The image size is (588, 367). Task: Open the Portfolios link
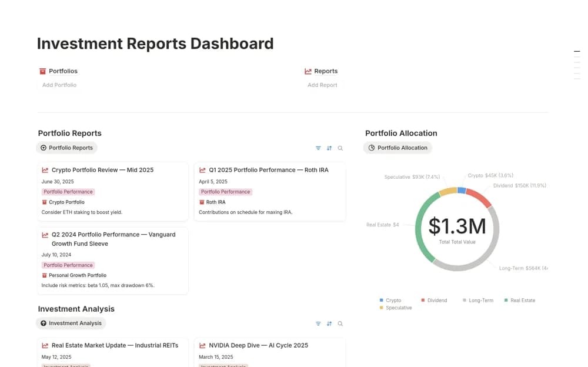click(x=63, y=71)
